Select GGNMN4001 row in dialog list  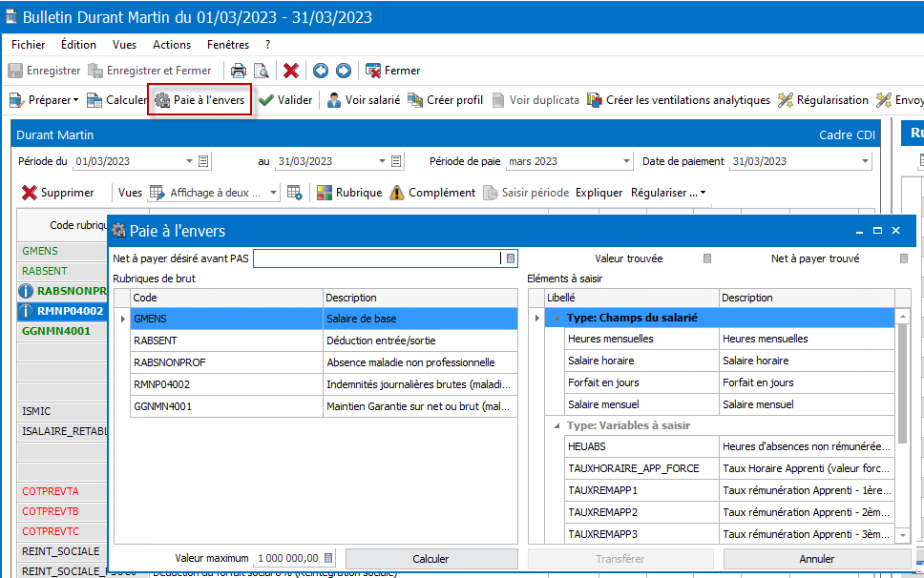coord(324,406)
